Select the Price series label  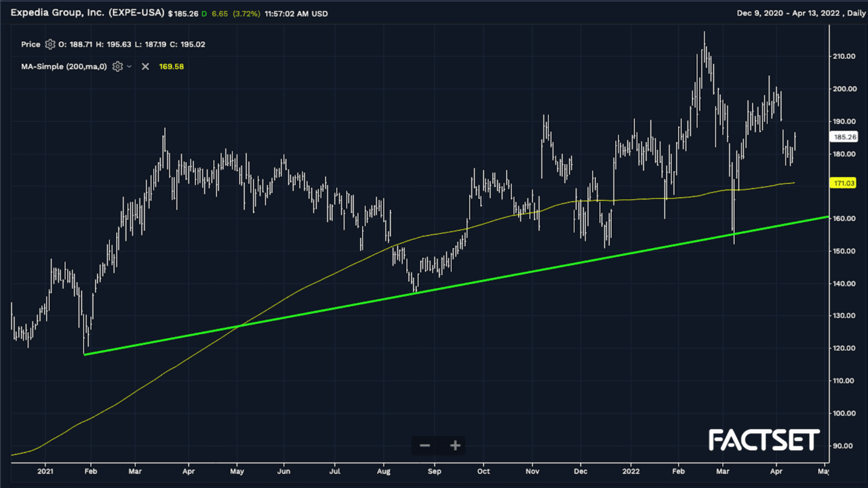coord(31,45)
